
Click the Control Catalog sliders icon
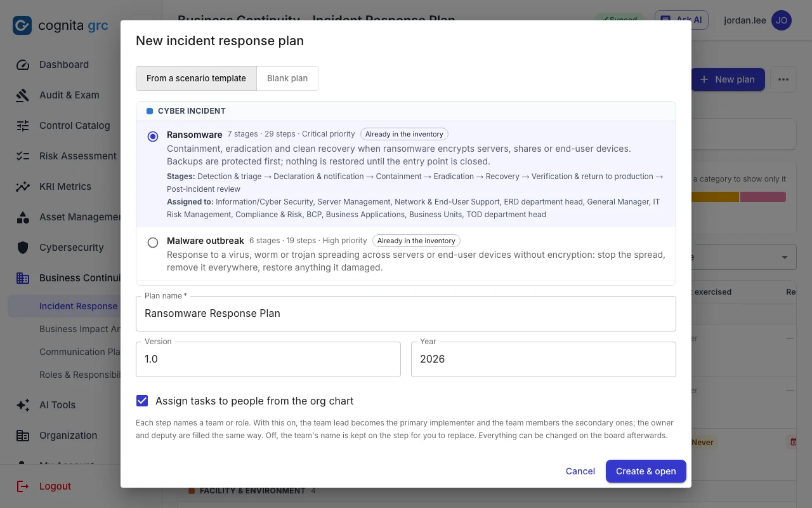[x=23, y=126]
